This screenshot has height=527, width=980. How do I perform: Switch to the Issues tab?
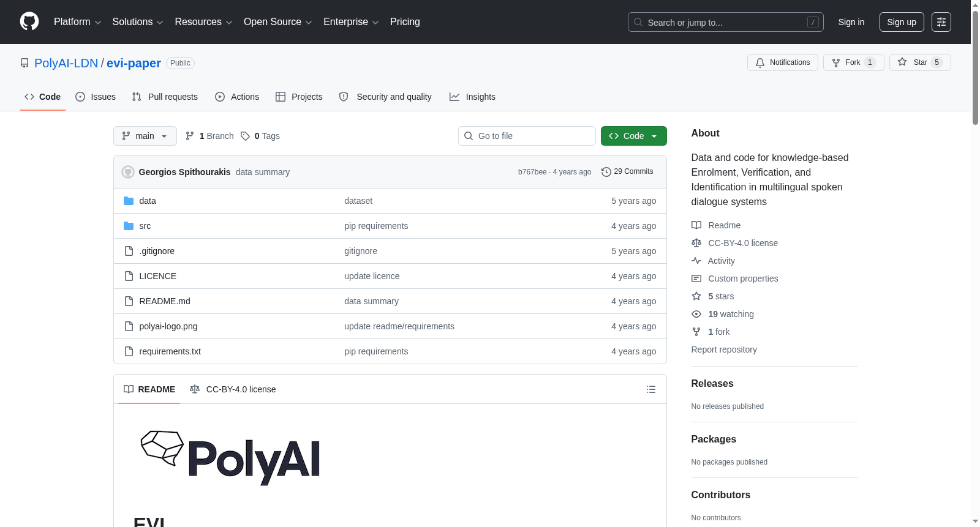[x=96, y=97]
